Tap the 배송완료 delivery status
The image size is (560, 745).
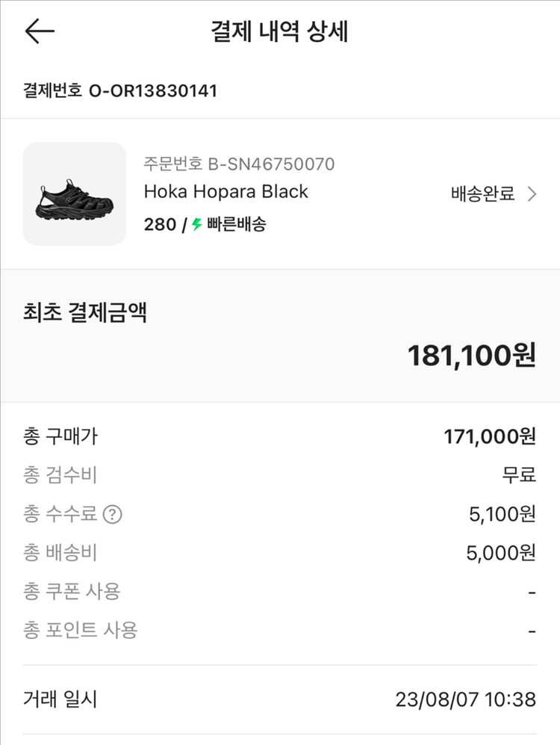tap(483, 194)
